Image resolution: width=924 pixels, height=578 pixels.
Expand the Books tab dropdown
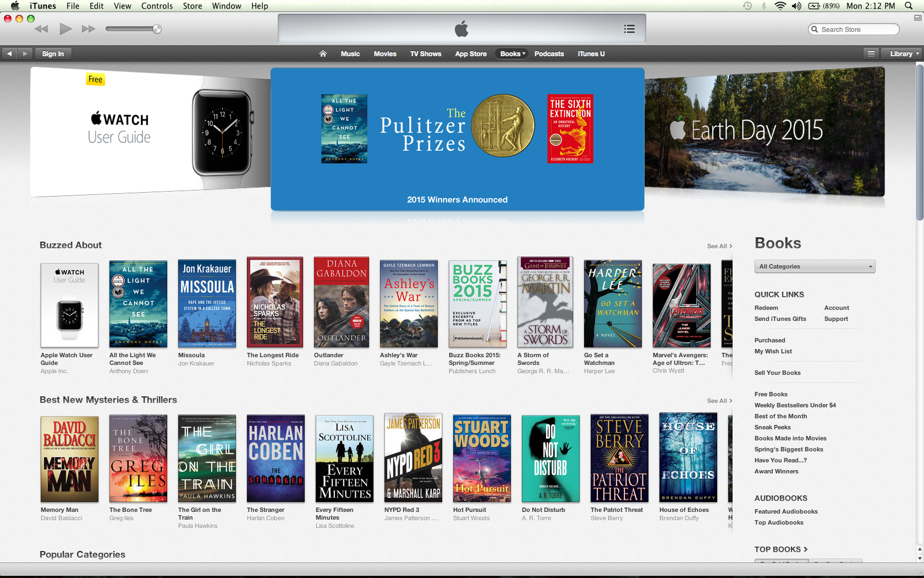coord(513,54)
